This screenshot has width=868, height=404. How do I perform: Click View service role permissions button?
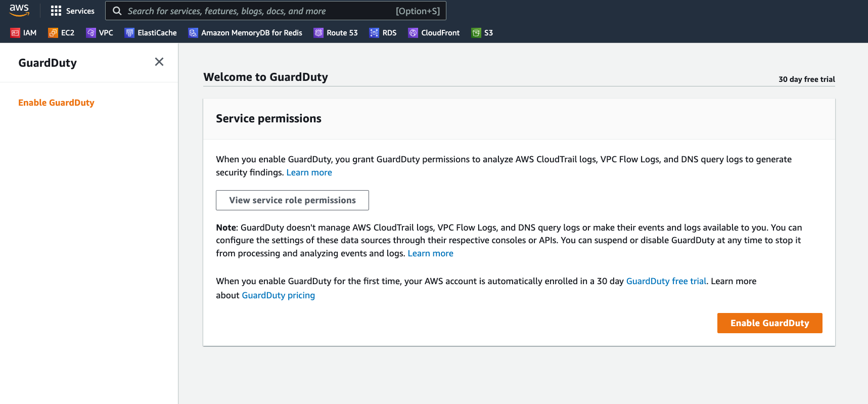(292, 200)
